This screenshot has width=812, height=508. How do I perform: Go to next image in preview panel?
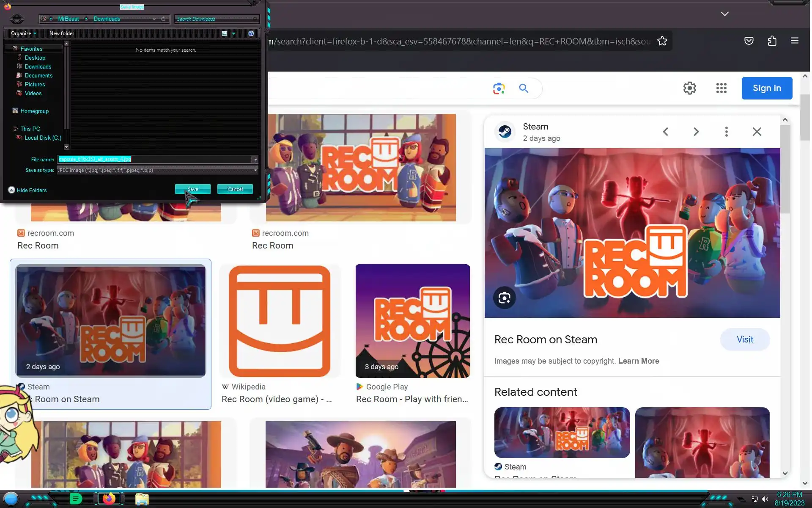[696, 132]
